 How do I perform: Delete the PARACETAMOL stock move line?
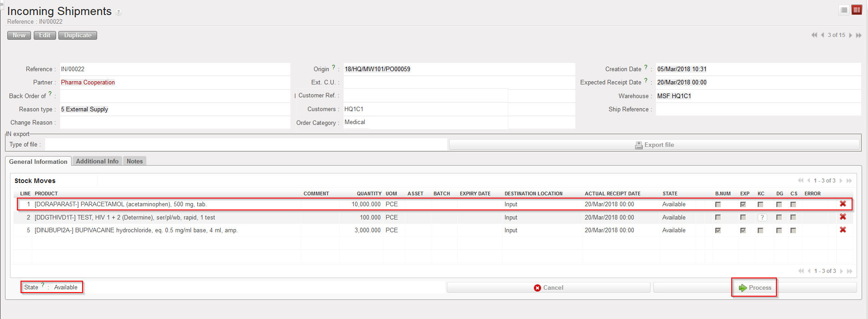click(x=843, y=204)
